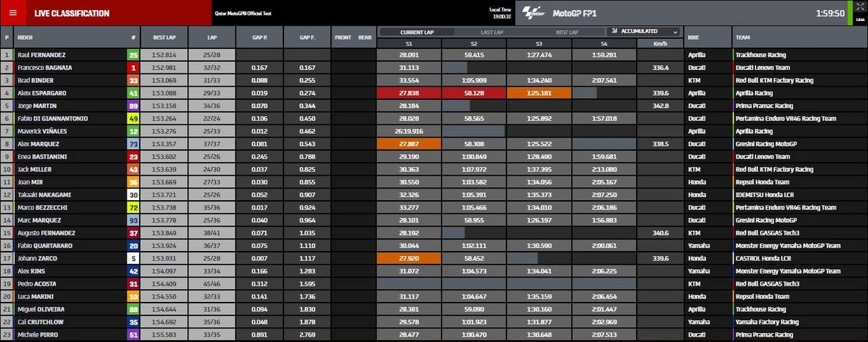Select rider Takaaki NAKAGAMI

tap(44, 195)
